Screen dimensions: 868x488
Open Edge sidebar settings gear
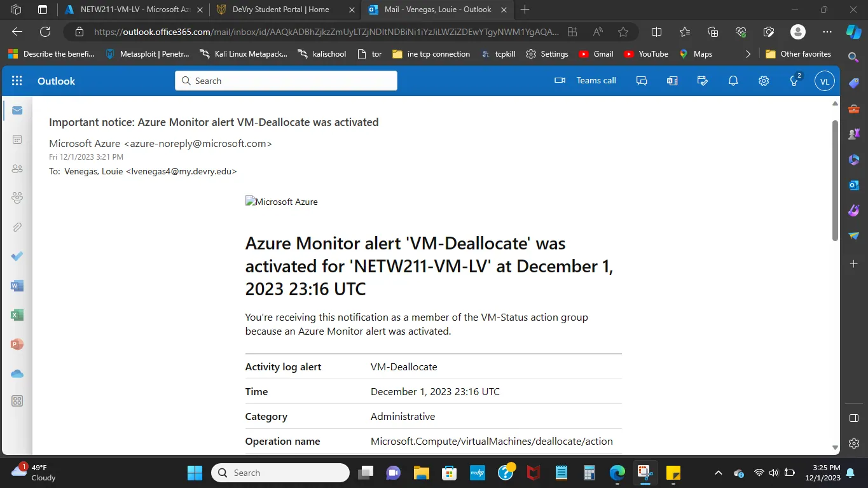853,443
